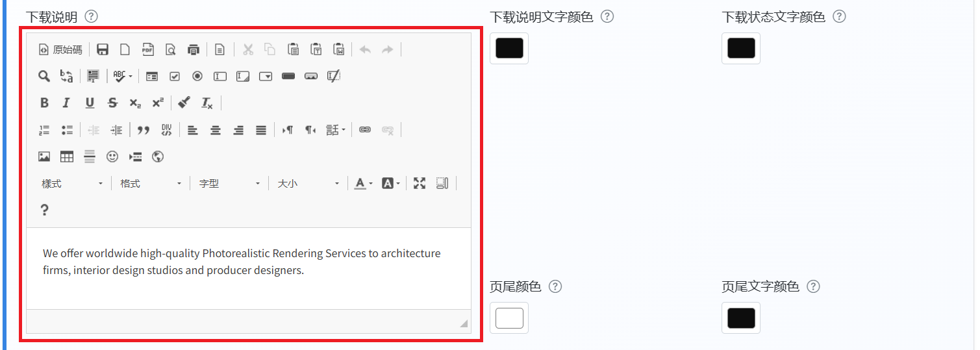This screenshot has width=980, height=350.
Task: Open the Preview magnifier-page icon
Action: point(170,49)
